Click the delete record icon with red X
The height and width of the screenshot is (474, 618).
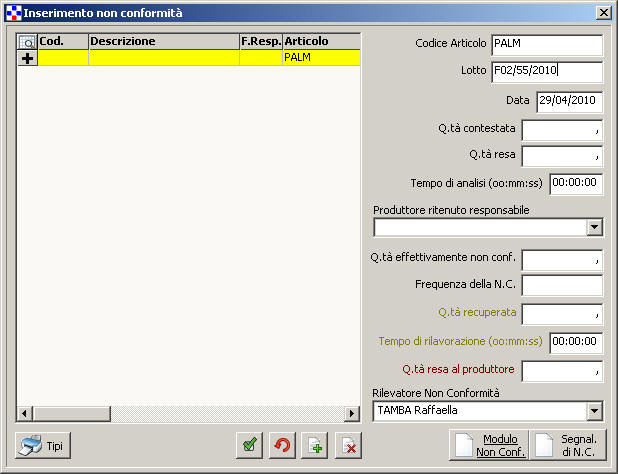coord(348,445)
